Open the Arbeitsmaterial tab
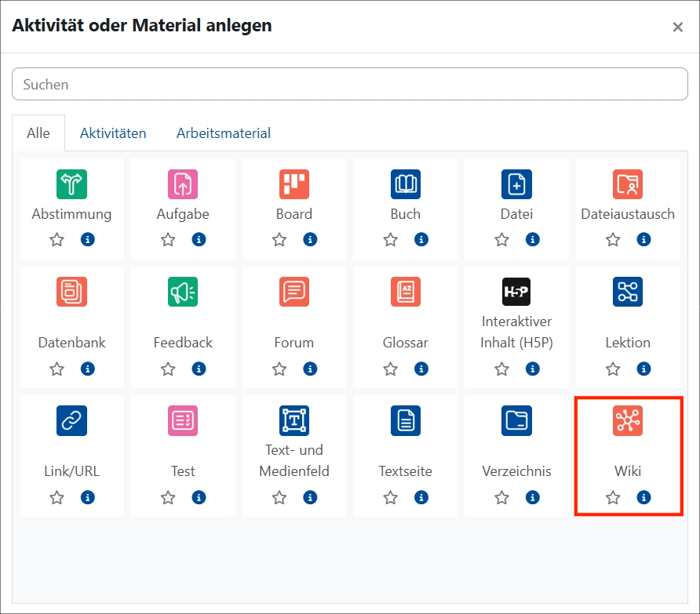 pos(223,133)
